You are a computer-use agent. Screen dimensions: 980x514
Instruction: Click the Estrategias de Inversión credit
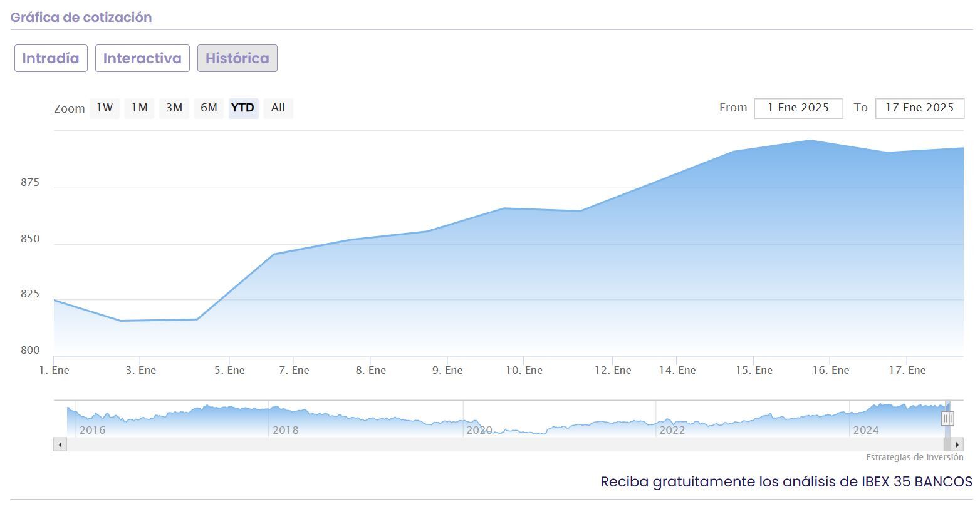click(915, 457)
